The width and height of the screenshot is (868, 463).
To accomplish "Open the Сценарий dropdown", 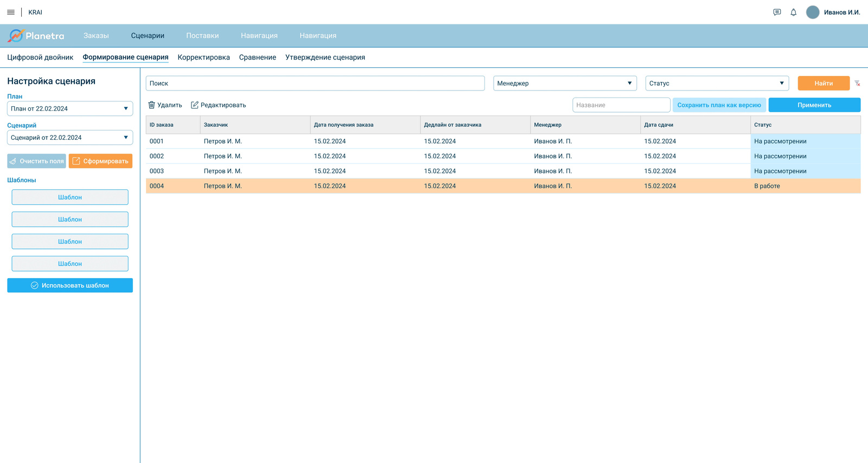I will tap(70, 138).
